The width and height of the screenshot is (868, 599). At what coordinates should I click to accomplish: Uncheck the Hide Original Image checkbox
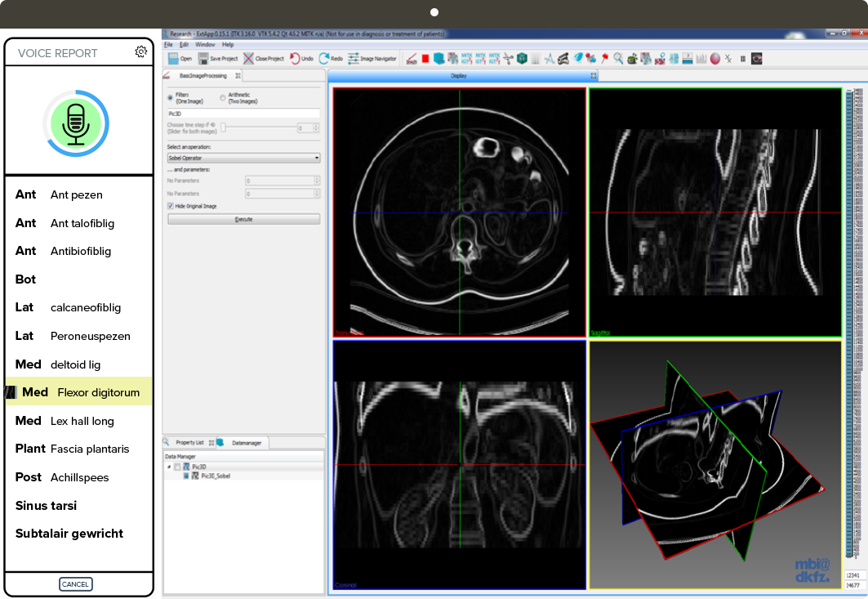click(x=170, y=206)
